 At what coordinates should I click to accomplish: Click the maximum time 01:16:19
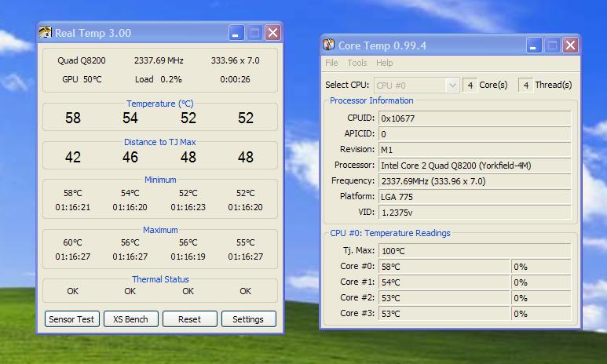188,257
